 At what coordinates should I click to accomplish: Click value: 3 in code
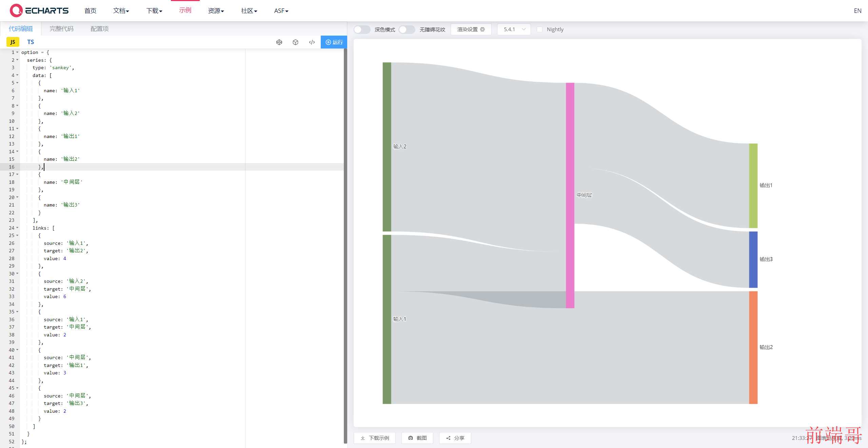coord(55,373)
